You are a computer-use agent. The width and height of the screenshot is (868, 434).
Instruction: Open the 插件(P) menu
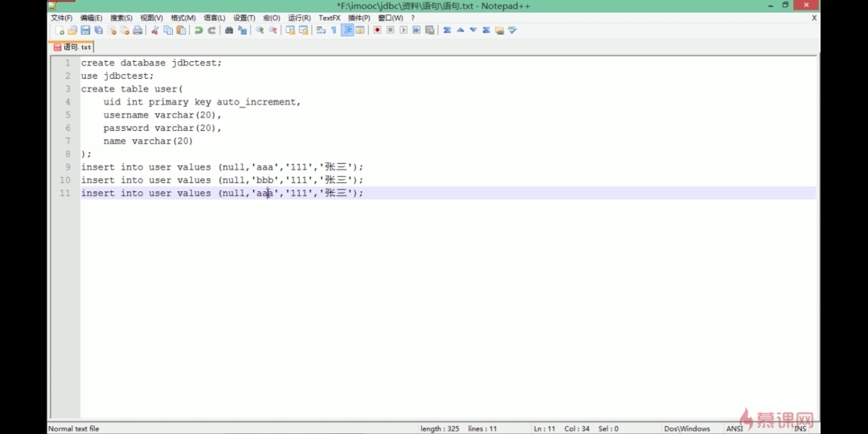click(358, 18)
